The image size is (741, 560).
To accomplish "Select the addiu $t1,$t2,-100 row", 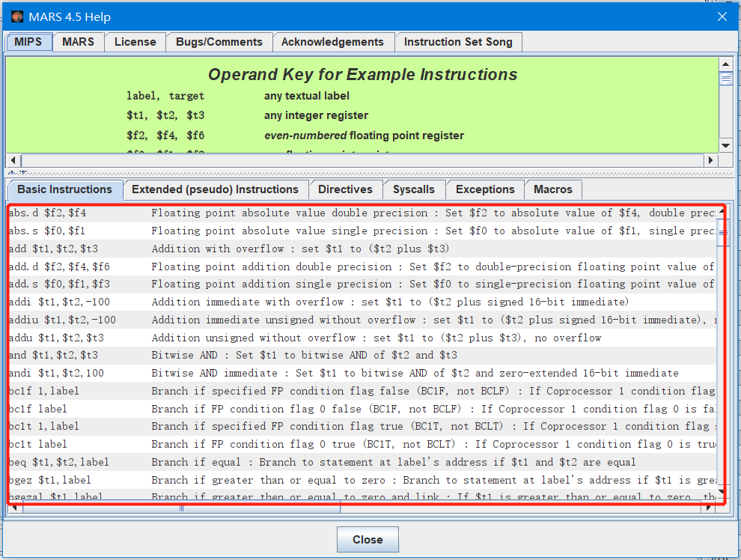I will pos(362,320).
